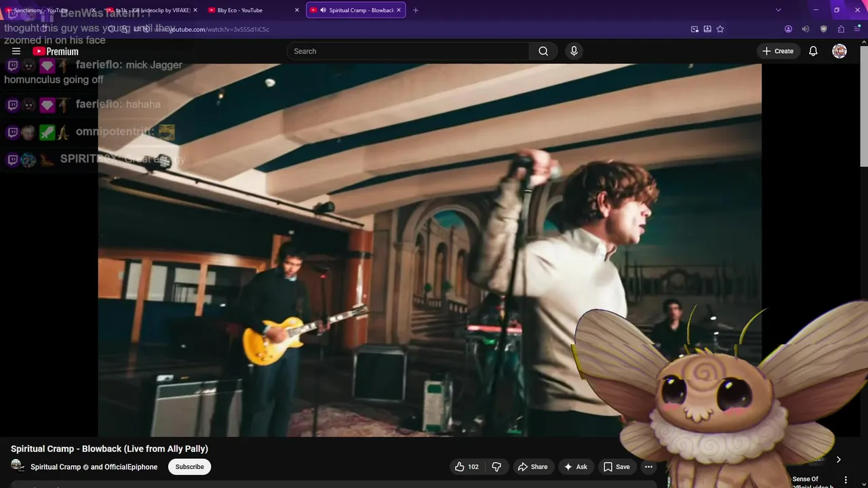
Task: Open Spiritual Cramp and OfficialEpiphone channel link
Action: [94, 467]
